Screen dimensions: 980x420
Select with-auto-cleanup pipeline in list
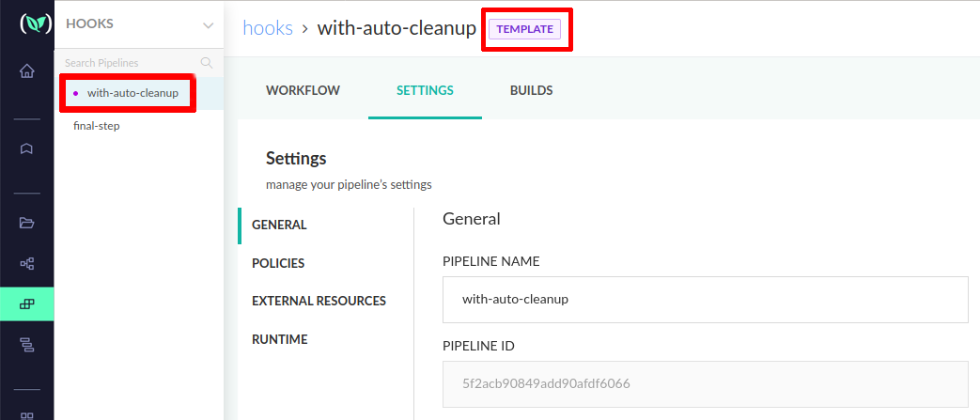pos(132,93)
